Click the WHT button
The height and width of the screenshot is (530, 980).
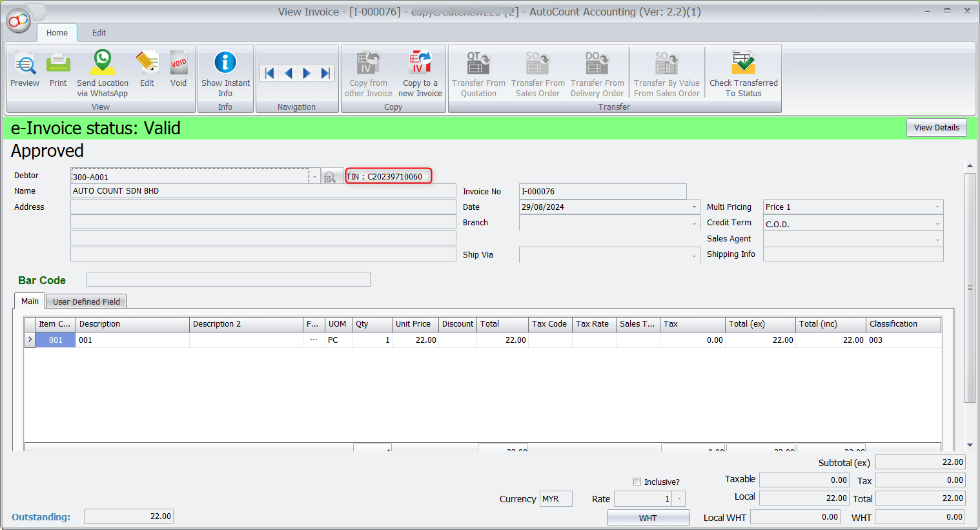pos(648,518)
